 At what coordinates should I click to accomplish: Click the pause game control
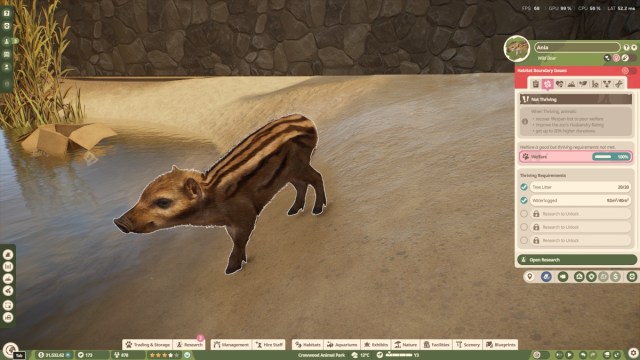(x=559, y=355)
